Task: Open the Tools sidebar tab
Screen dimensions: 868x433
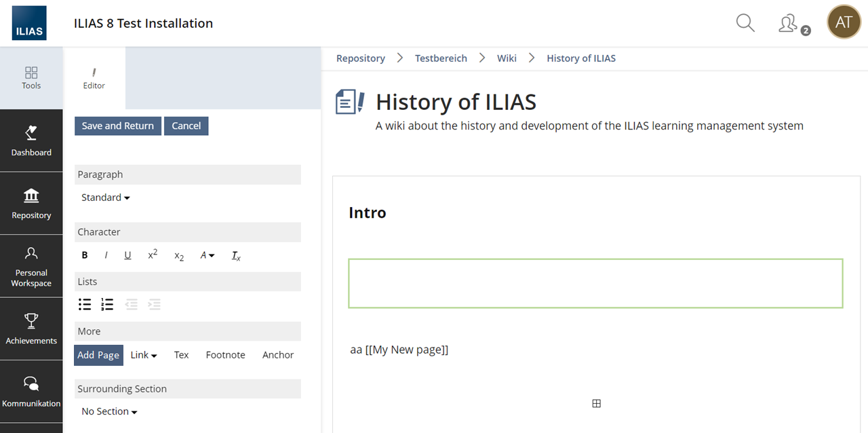Action: pos(31,78)
